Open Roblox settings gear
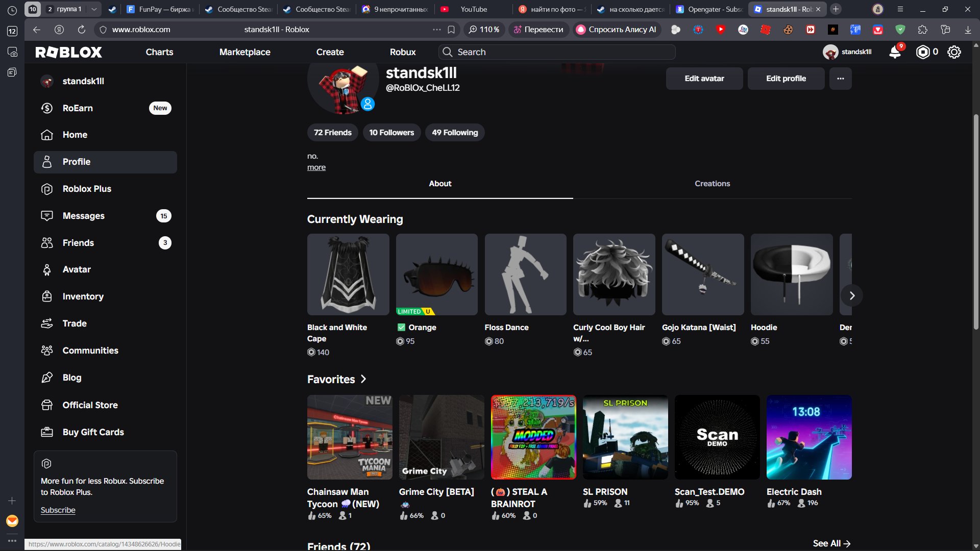Screen dimensions: 980x551 pyautogui.click(x=954, y=52)
